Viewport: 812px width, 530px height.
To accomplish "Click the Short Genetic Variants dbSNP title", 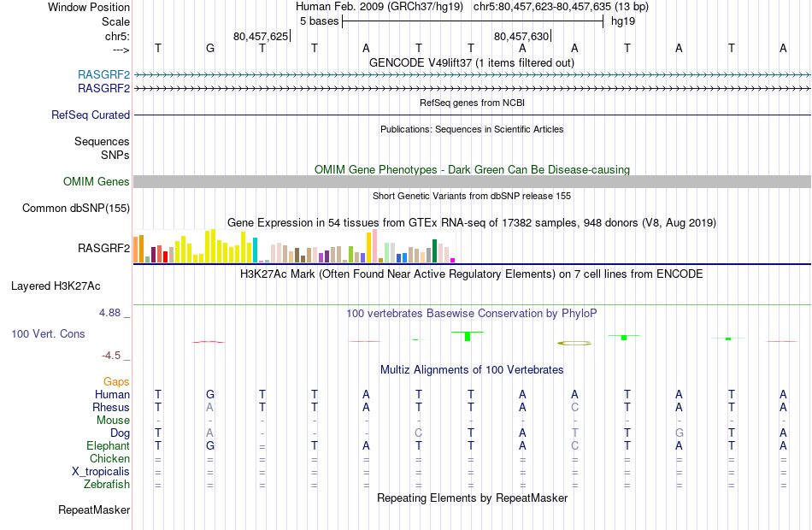I will 471,196.
